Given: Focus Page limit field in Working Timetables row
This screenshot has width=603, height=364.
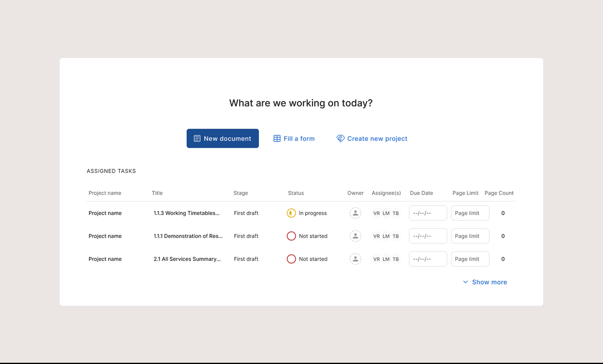Looking at the screenshot, I should pyautogui.click(x=470, y=213).
